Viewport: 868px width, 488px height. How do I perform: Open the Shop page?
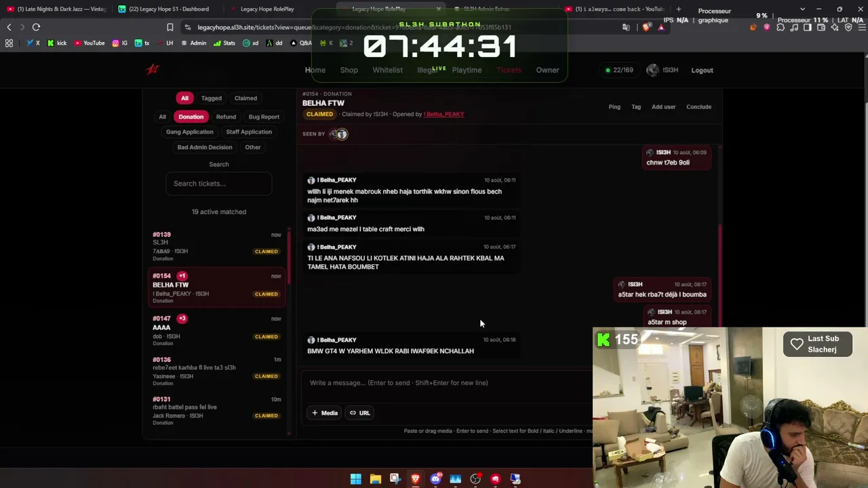point(349,70)
